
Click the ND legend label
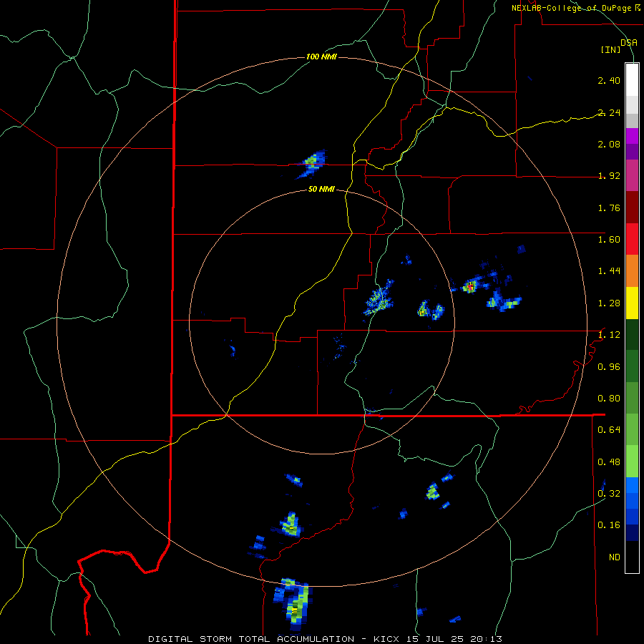615,557
